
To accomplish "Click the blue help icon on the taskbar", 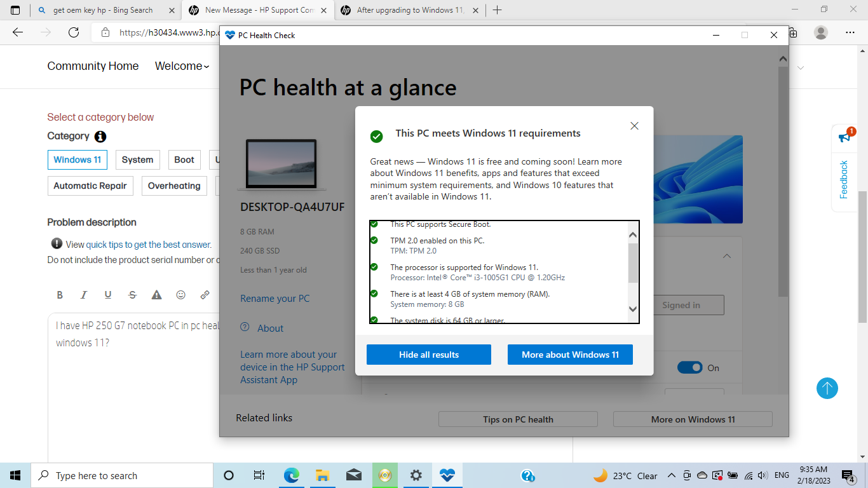I will coord(527,475).
